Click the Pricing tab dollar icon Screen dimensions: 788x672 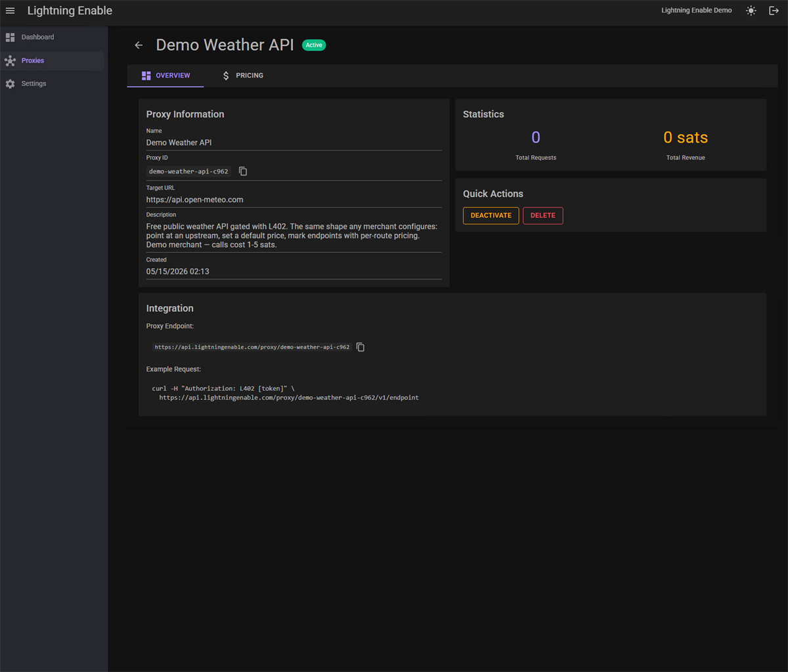[x=226, y=76]
